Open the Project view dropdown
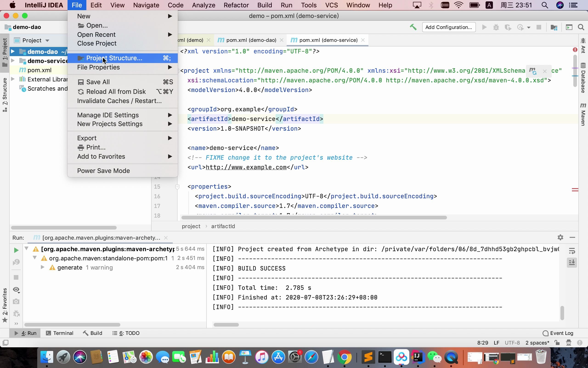 [47, 40]
